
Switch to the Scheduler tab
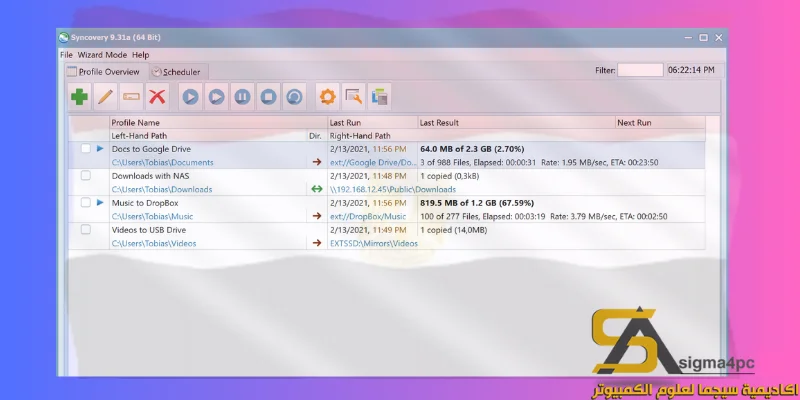(178, 72)
